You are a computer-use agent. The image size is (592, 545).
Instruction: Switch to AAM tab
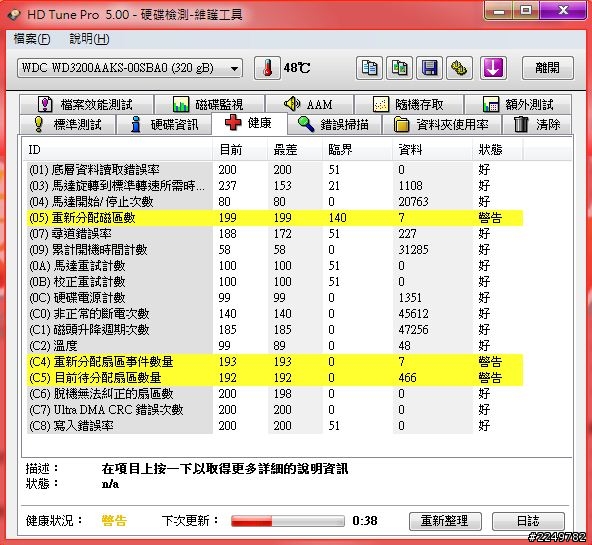(309, 104)
